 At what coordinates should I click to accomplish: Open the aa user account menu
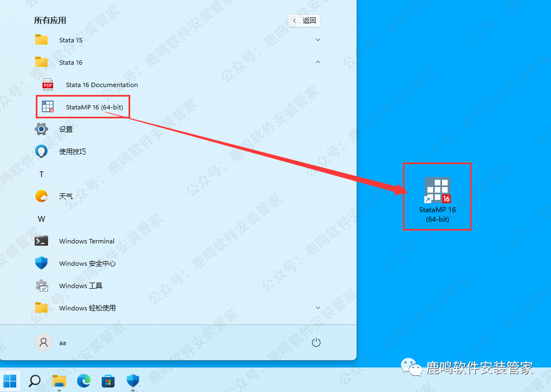point(51,342)
